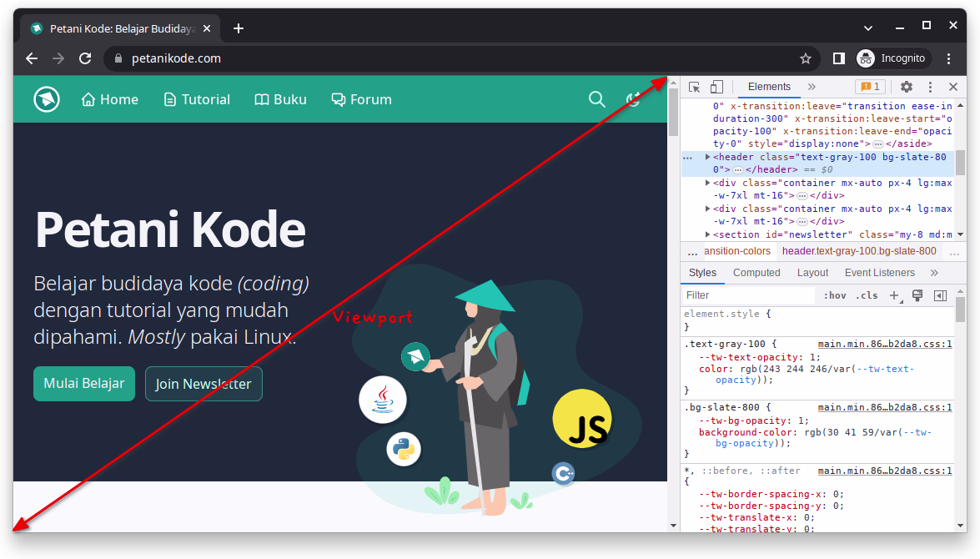This screenshot has width=980, height=559.
Task: Expand the section id newsletter node
Action: [x=707, y=234]
